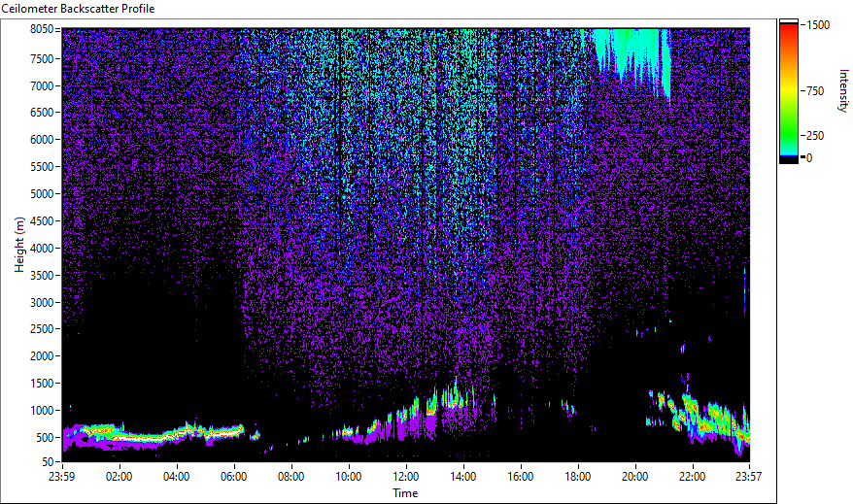
Task: Select the 04:00 time axis label
Action: pyautogui.click(x=176, y=477)
